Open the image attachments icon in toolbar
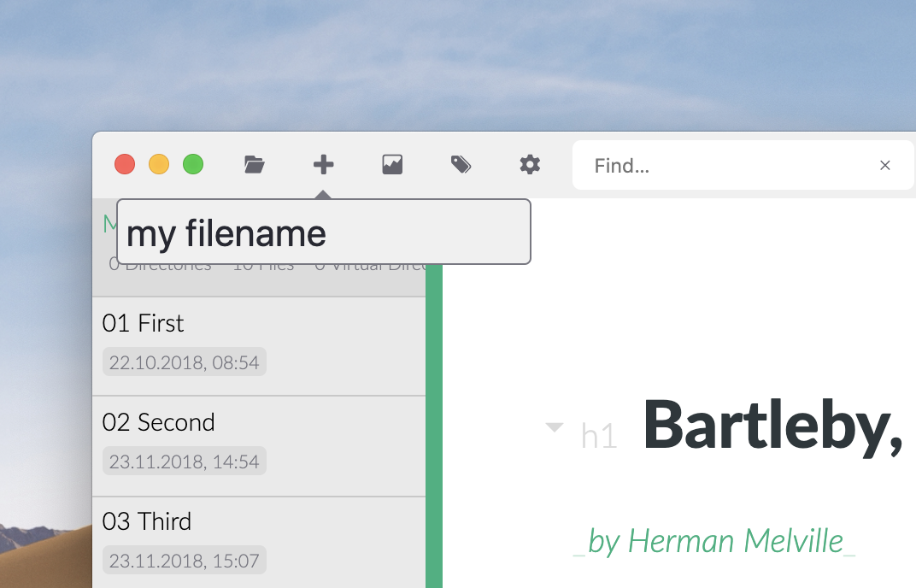 [x=392, y=165]
